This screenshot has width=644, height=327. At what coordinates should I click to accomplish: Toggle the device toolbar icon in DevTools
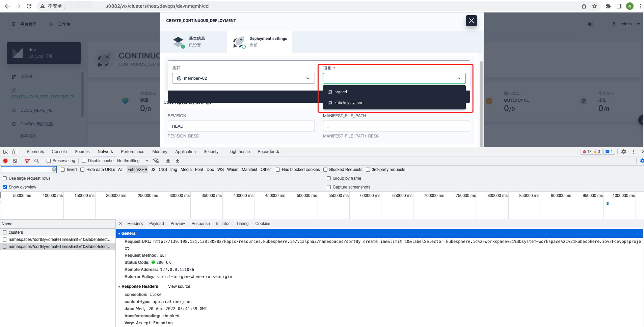(15, 152)
